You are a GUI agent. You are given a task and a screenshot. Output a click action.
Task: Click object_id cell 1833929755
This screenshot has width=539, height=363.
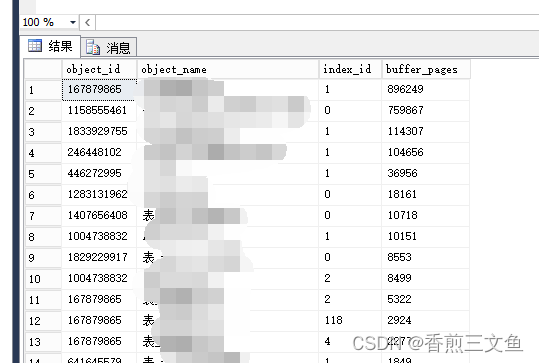[99, 132]
